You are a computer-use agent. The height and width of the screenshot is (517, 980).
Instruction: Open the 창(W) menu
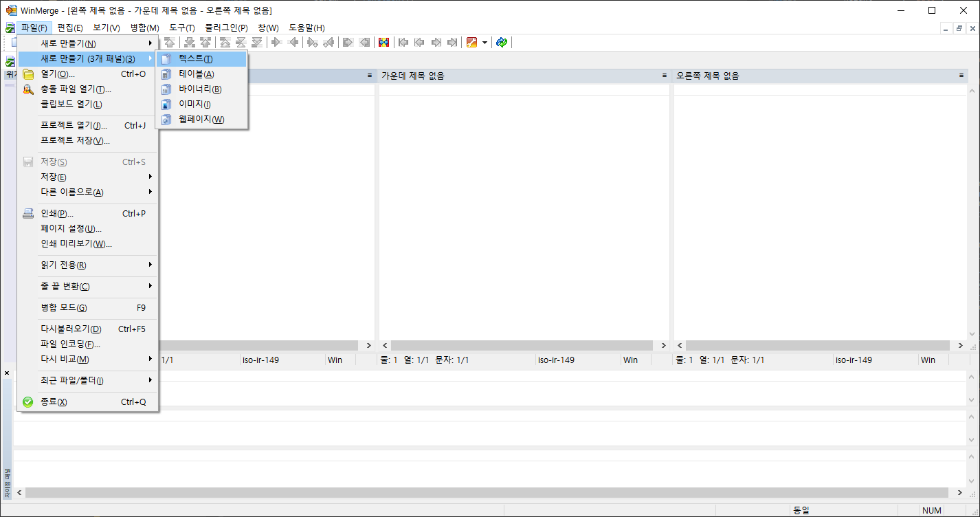point(269,28)
